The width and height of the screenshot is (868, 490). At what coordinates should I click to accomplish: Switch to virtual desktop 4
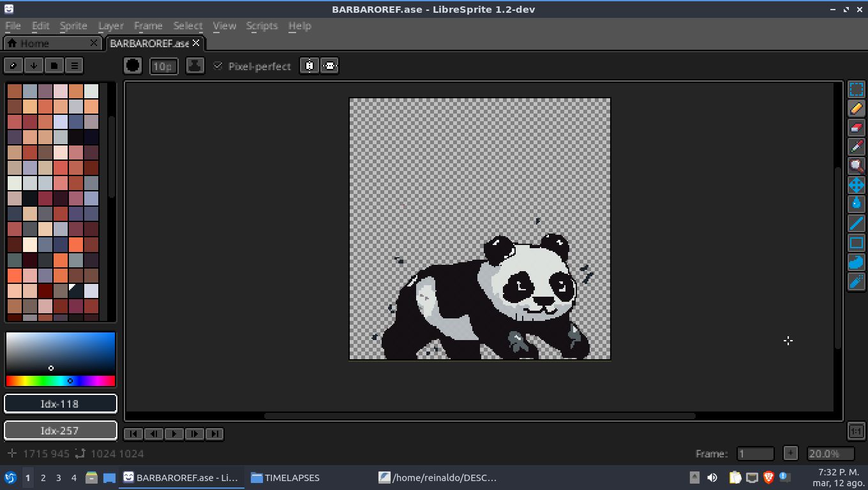[x=73, y=477]
